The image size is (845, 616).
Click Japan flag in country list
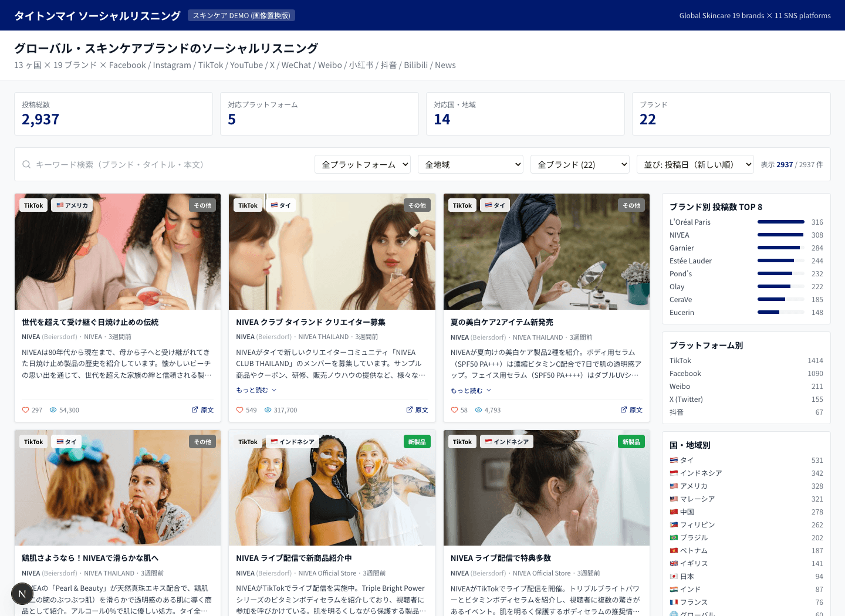coord(674,577)
